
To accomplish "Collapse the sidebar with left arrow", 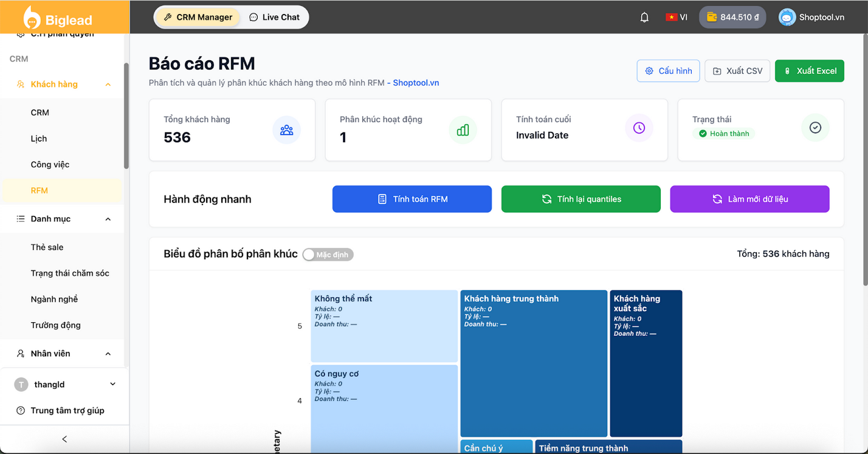I will (x=64, y=439).
